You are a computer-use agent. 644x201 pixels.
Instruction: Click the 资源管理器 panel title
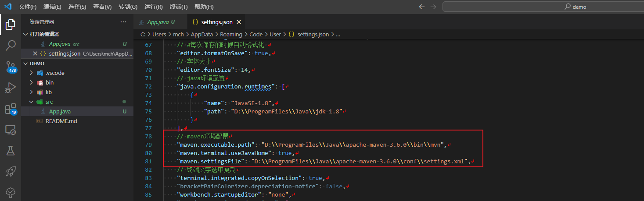[42, 22]
